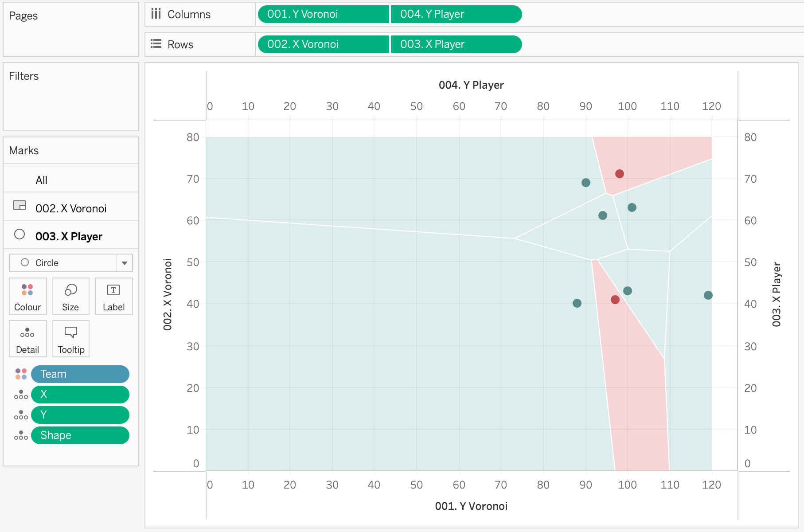Click the 004. Y Player columns pill
Screen dimensions: 804x532
tap(456, 14)
